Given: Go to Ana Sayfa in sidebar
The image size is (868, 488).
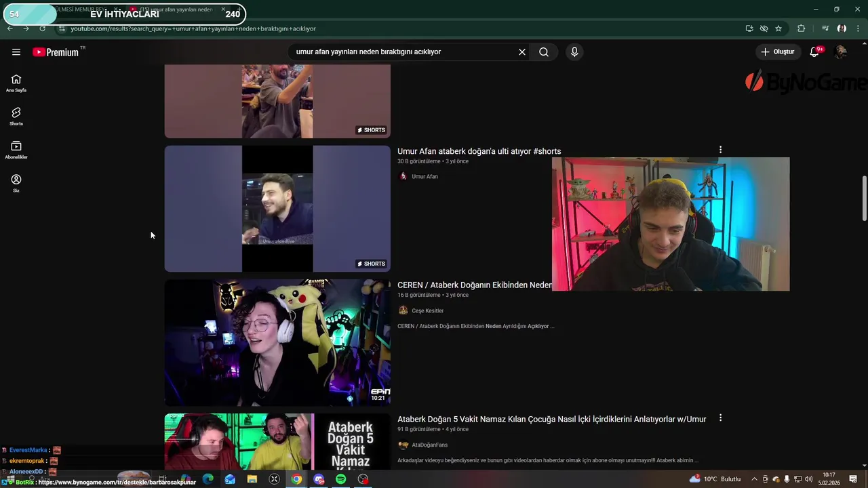Looking at the screenshot, I should pyautogui.click(x=16, y=83).
